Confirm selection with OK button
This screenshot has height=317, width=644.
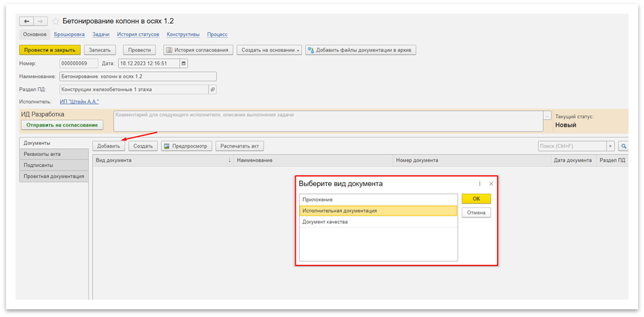pos(476,199)
